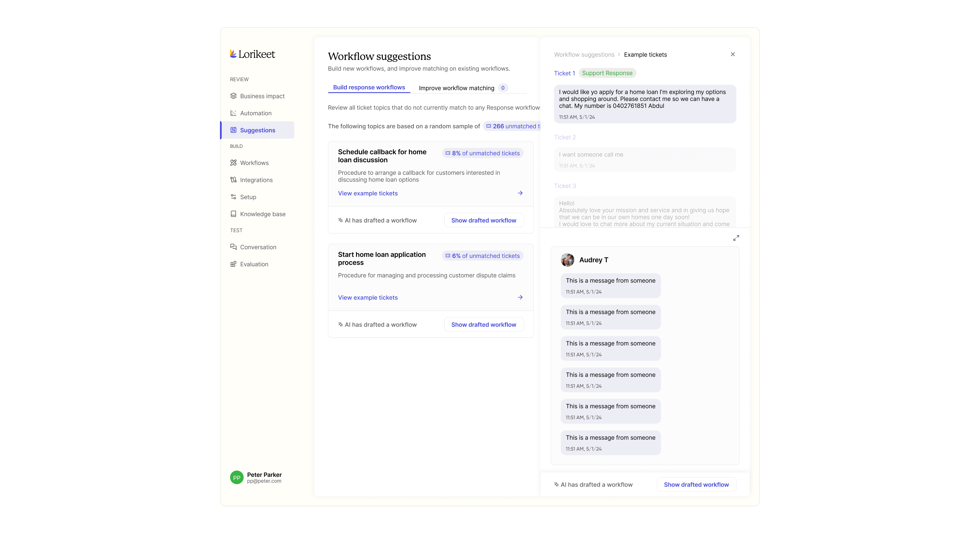Click Audrey T avatar photo
Image resolution: width=980 pixels, height=533 pixels.
pos(567,260)
